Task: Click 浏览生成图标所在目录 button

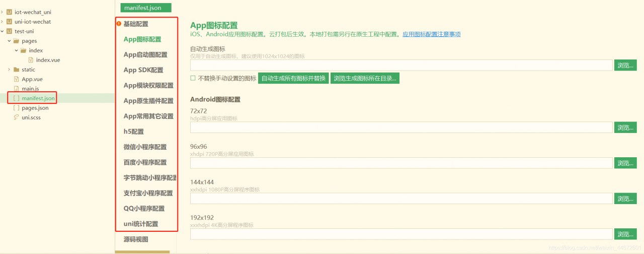Action: (365, 78)
